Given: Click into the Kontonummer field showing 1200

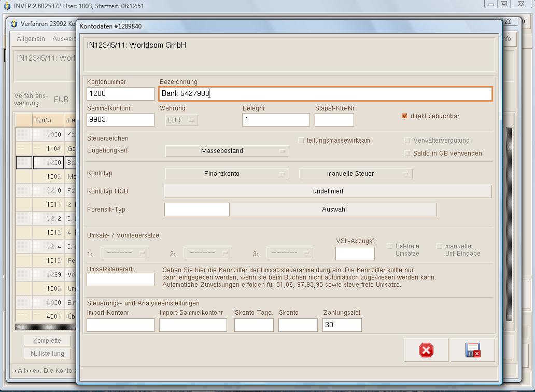Looking at the screenshot, I should click(x=120, y=94).
